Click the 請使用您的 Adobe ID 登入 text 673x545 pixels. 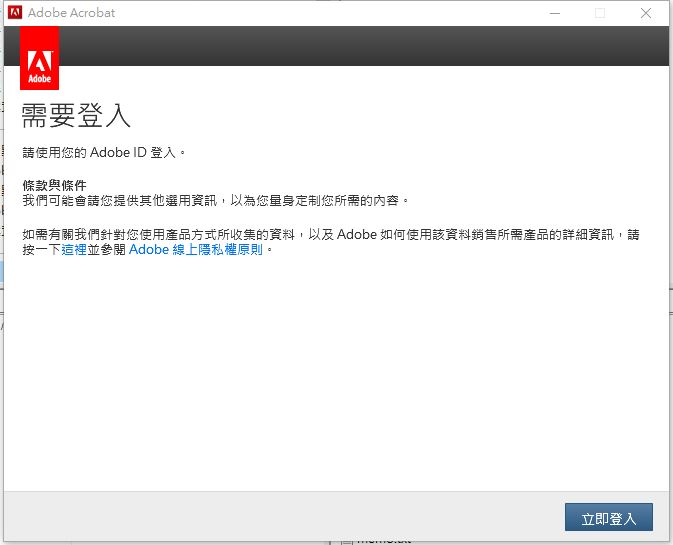pyautogui.click(x=103, y=153)
